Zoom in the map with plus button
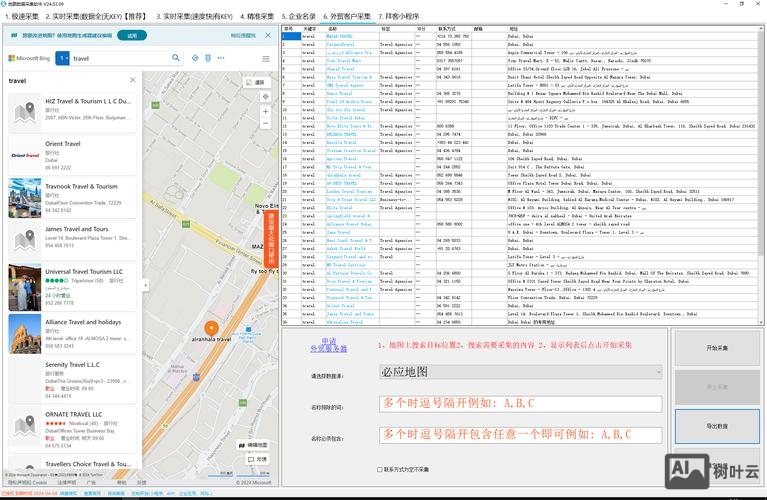 265,111
